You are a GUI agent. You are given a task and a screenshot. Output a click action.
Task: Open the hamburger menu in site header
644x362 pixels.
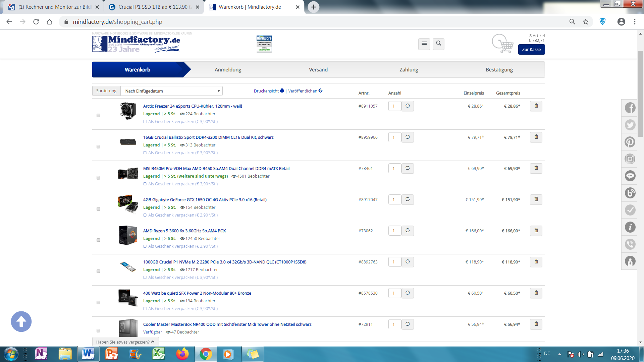tap(424, 44)
